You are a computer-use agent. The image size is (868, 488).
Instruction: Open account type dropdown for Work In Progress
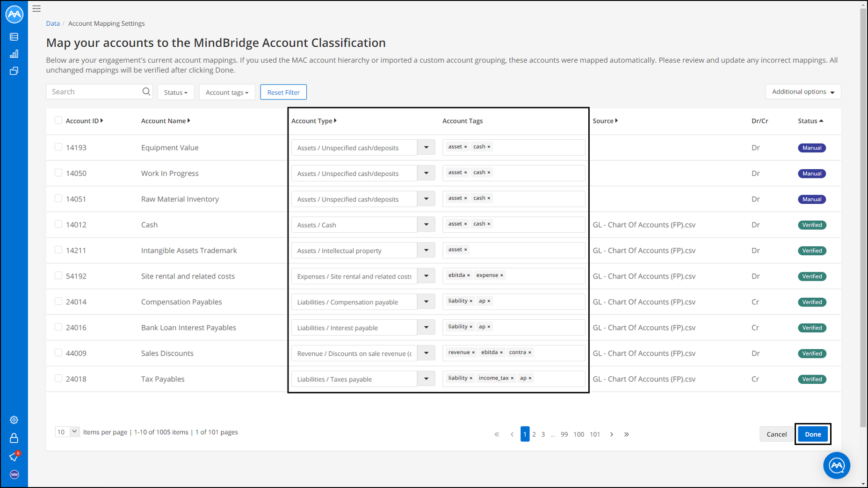click(426, 173)
